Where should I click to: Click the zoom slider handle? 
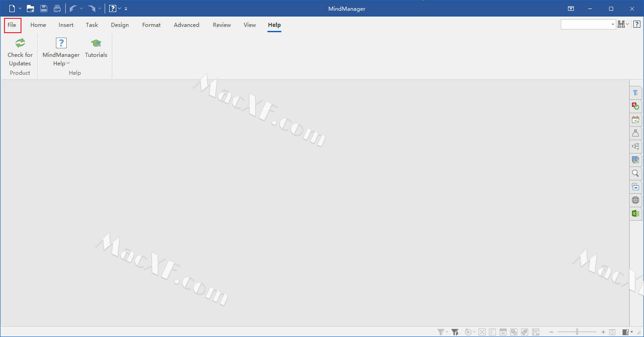pos(577,332)
